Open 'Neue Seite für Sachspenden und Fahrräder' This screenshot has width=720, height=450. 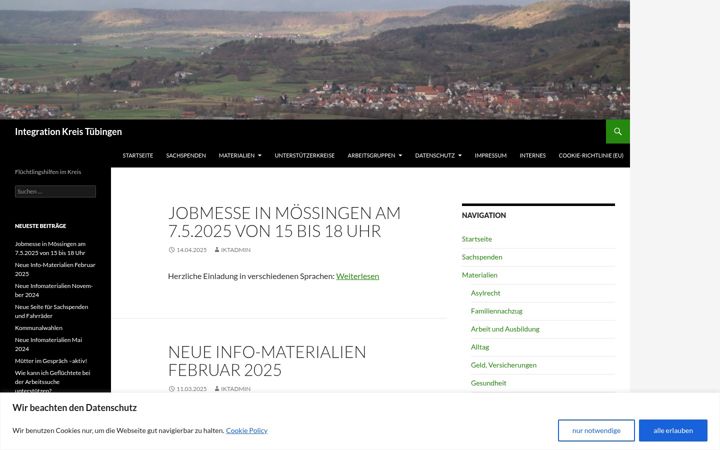point(51,311)
